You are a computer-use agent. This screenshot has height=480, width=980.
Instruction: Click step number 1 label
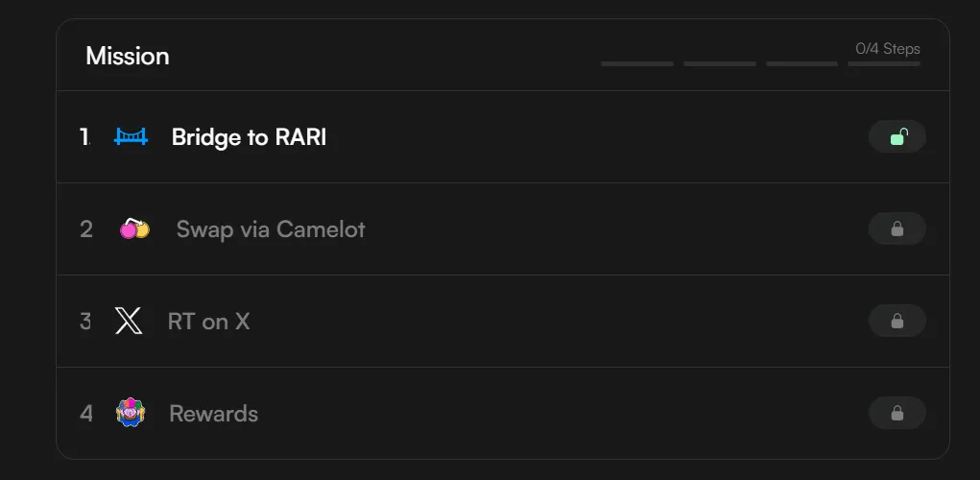pos(84,137)
